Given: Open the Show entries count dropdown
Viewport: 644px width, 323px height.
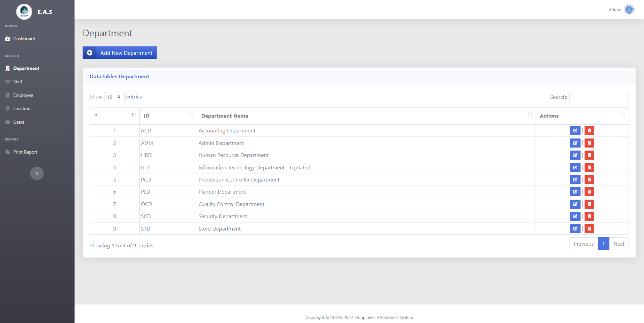Looking at the screenshot, I should point(114,97).
